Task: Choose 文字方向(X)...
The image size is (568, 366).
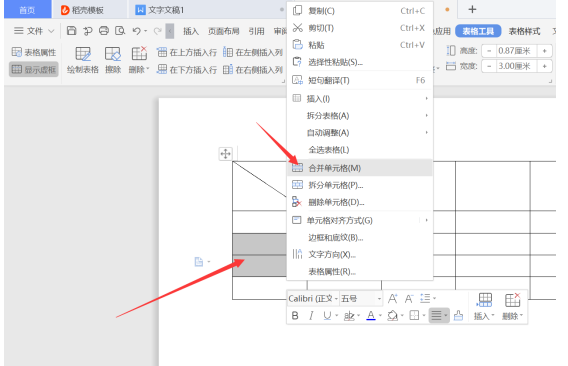Action: point(360,254)
